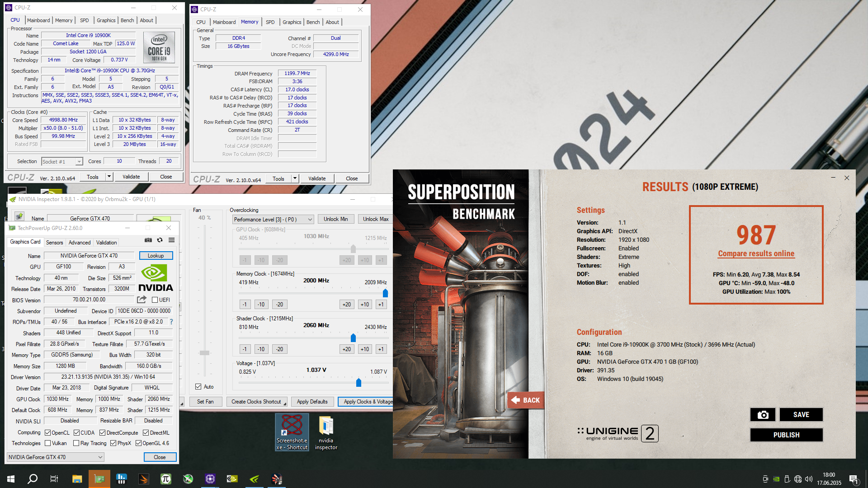Open Superposition benchmark taskbar icon
868x488 pixels.
pos(277,479)
